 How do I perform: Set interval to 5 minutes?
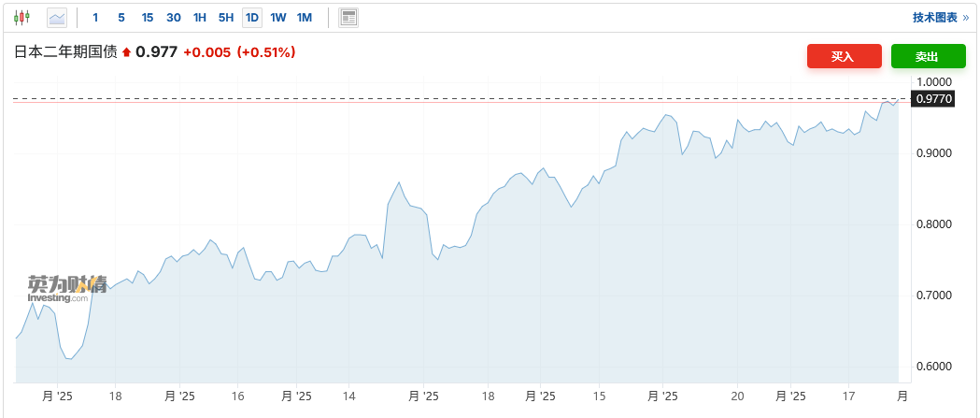(121, 18)
